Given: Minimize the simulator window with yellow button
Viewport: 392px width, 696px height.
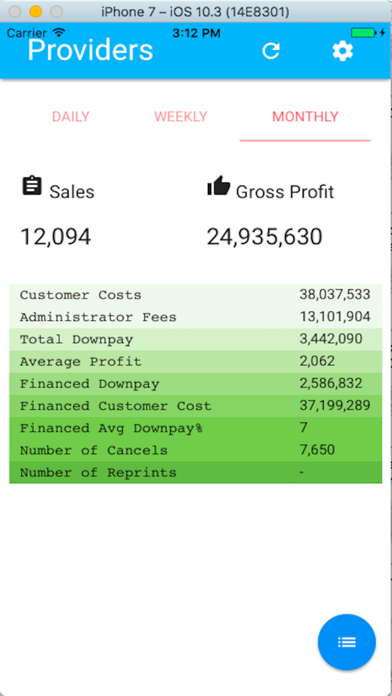Looking at the screenshot, I should 36,11.
